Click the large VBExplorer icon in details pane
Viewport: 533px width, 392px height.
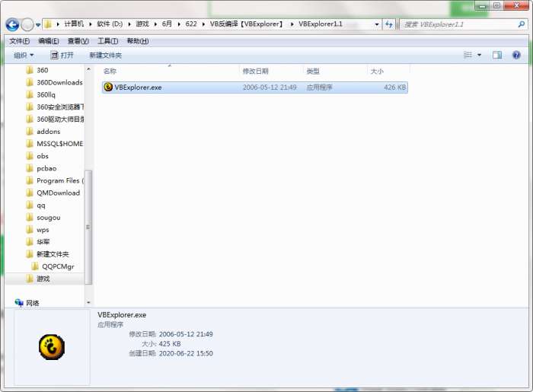[x=52, y=347]
